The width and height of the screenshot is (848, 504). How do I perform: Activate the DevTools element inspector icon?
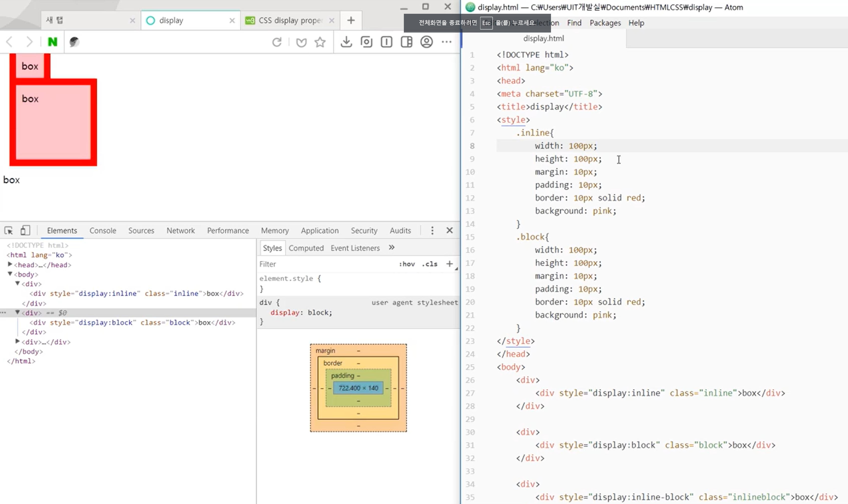(x=9, y=231)
